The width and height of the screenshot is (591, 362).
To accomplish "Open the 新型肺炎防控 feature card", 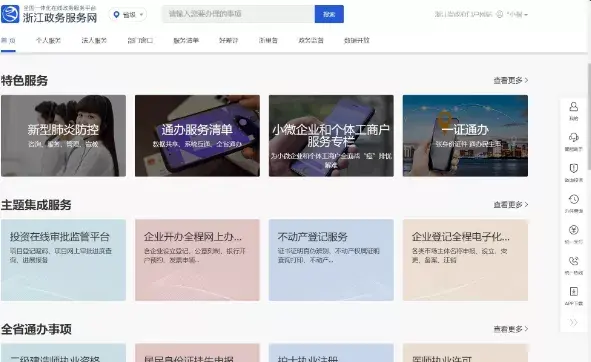I will tap(63, 136).
